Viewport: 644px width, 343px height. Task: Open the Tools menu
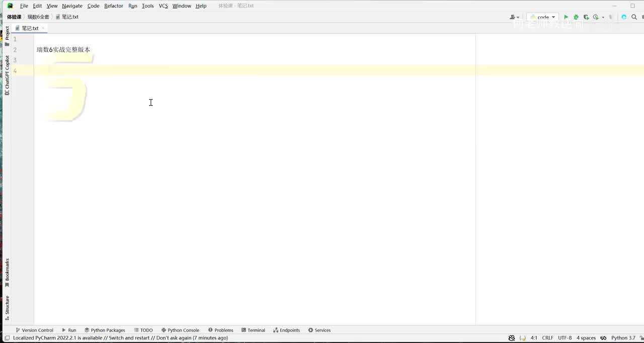pos(148,6)
